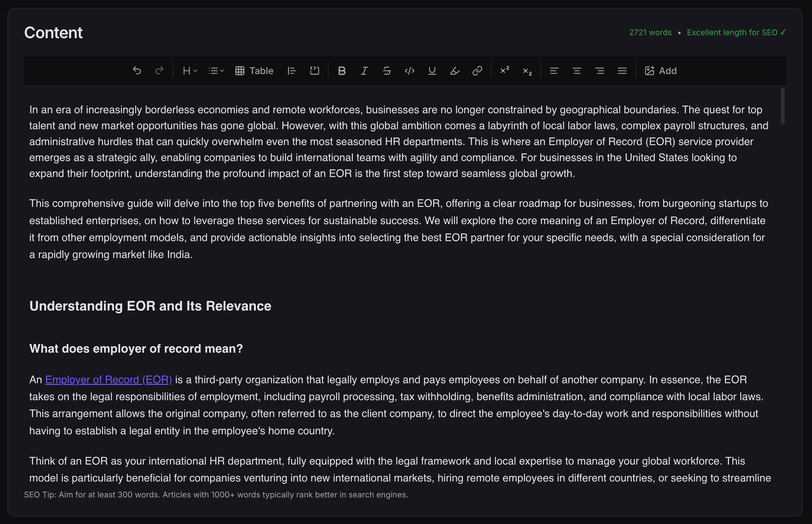Apply superscript formatting

[x=505, y=71]
